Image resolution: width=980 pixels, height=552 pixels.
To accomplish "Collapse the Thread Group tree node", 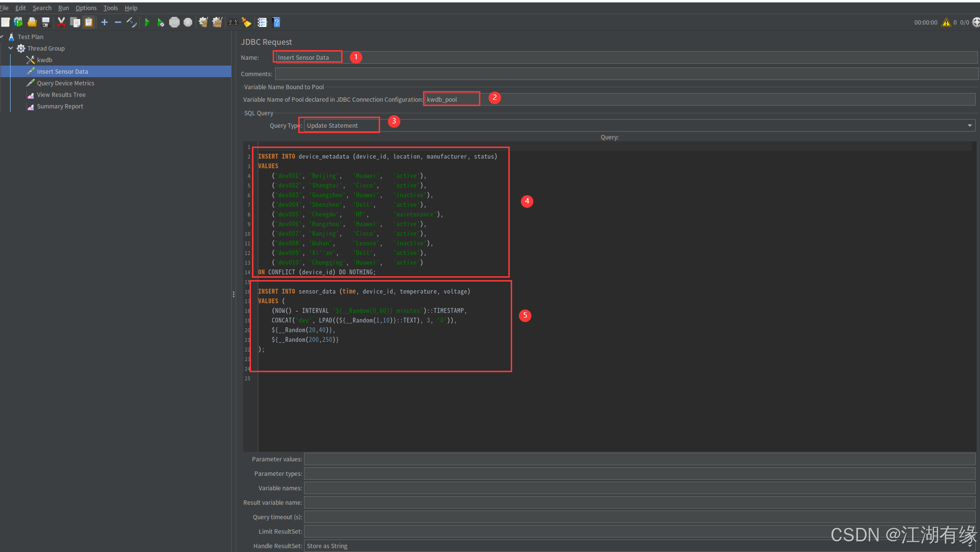I will point(11,48).
